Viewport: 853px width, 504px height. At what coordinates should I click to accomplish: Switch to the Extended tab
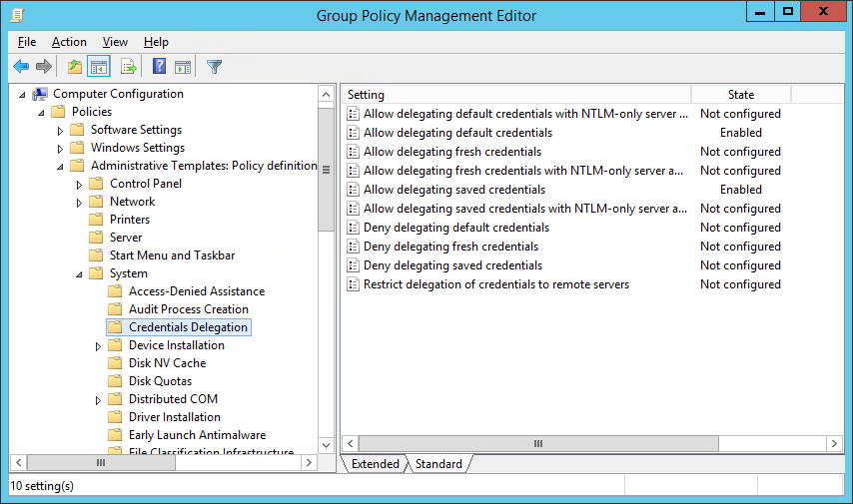(375, 464)
